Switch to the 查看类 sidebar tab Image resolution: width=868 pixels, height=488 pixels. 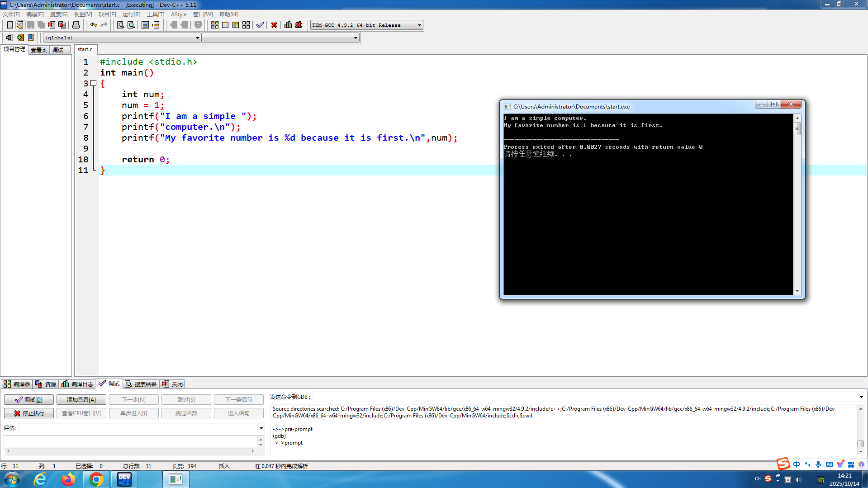(39, 50)
